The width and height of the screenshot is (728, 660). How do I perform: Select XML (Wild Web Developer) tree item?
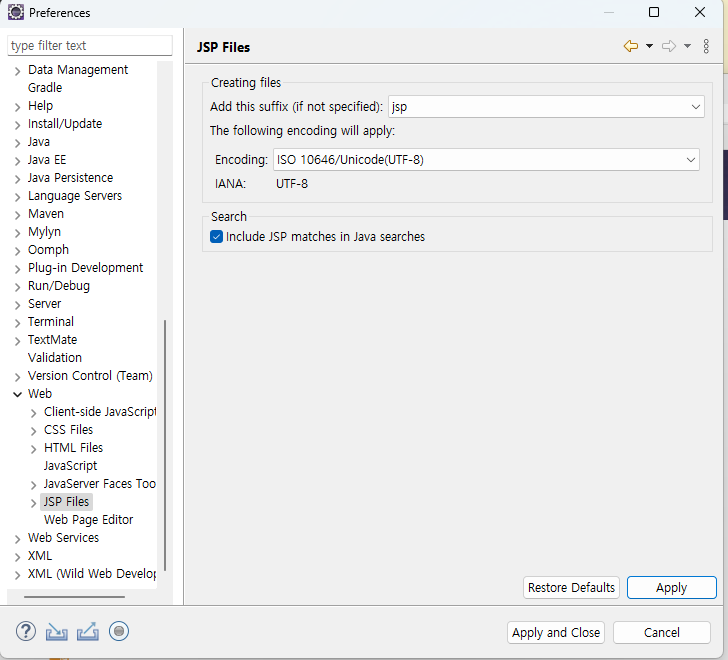[x=92, y=574]
